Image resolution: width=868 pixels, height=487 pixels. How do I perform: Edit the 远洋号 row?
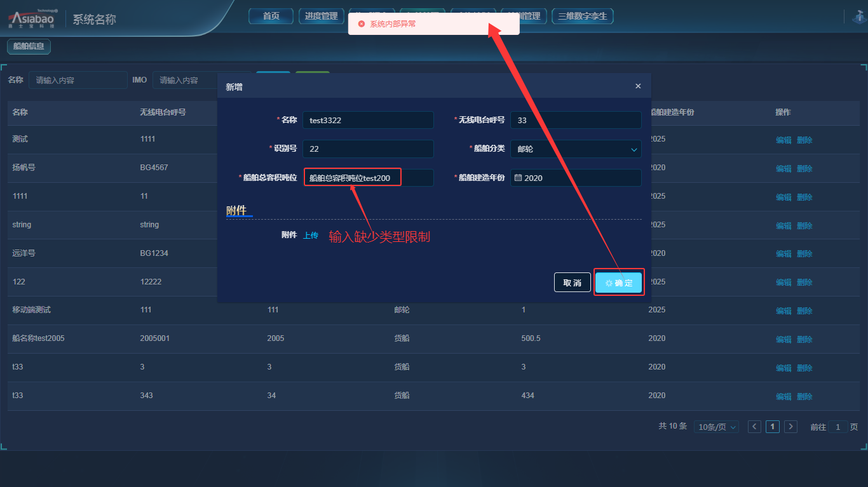[783, 254]
